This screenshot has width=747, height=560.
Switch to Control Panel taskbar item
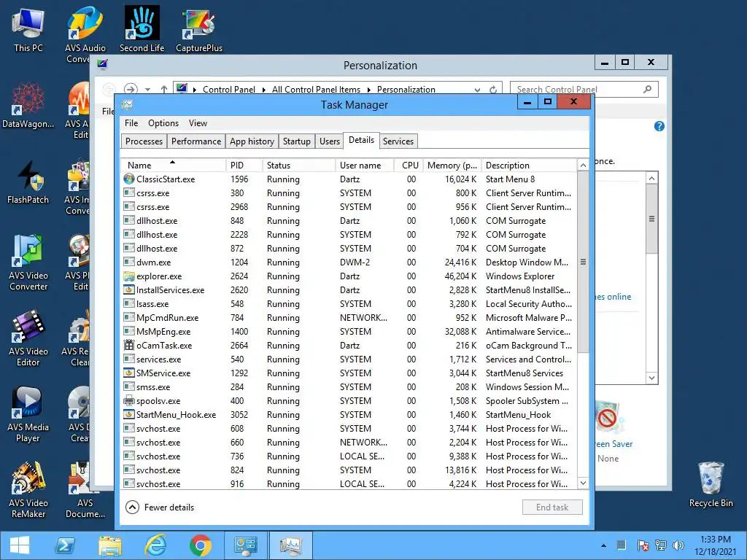[246, 545]
